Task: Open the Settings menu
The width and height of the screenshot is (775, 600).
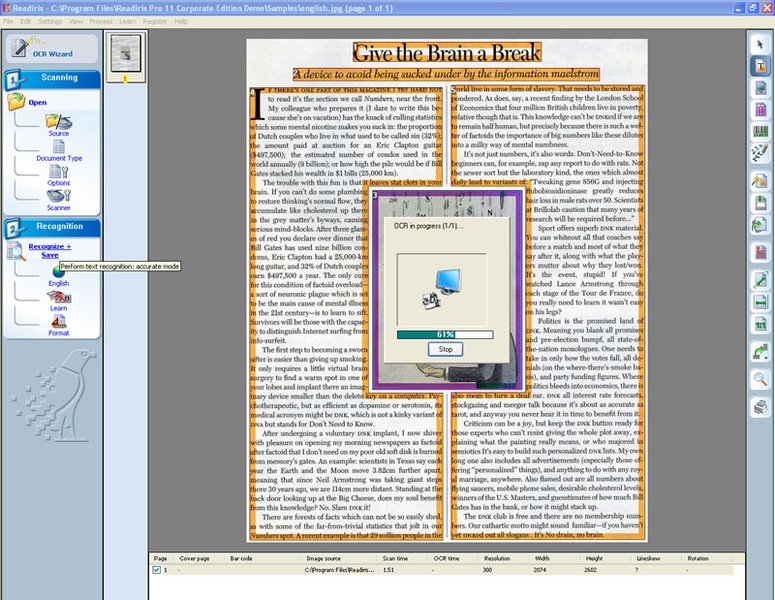Action: click(50, 21)
